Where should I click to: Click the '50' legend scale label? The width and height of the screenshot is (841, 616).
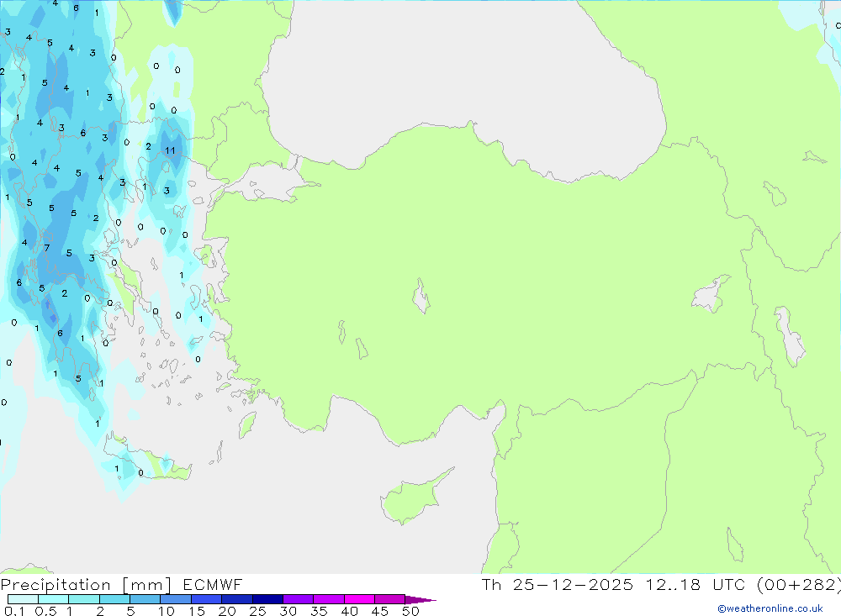click(410, 611)
